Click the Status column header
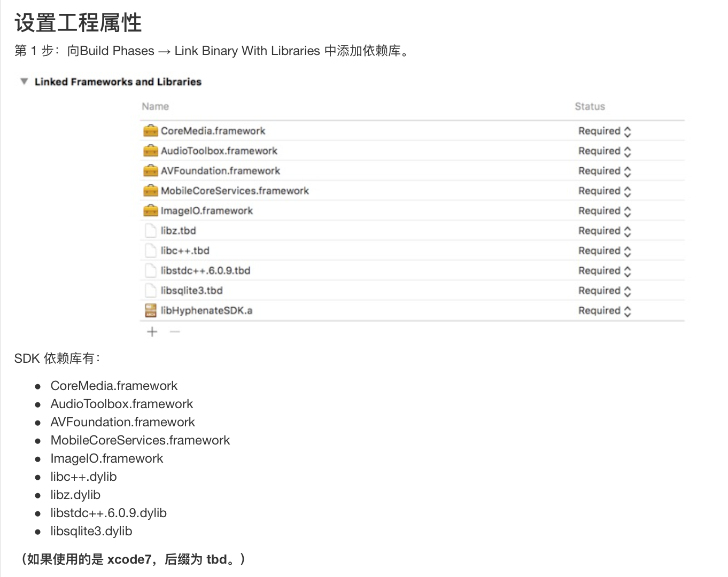This screenshot has width=728, height=577. tap(590, 106)
